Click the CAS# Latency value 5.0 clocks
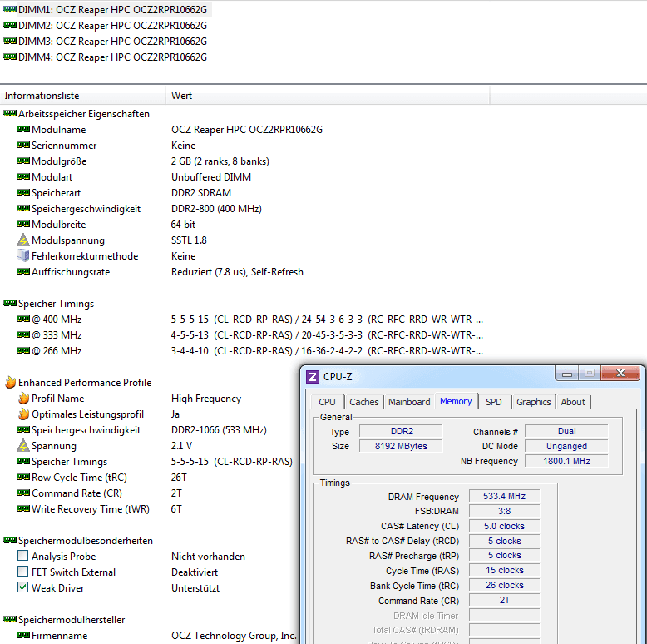The image size is (647, 644). [504, 526]
